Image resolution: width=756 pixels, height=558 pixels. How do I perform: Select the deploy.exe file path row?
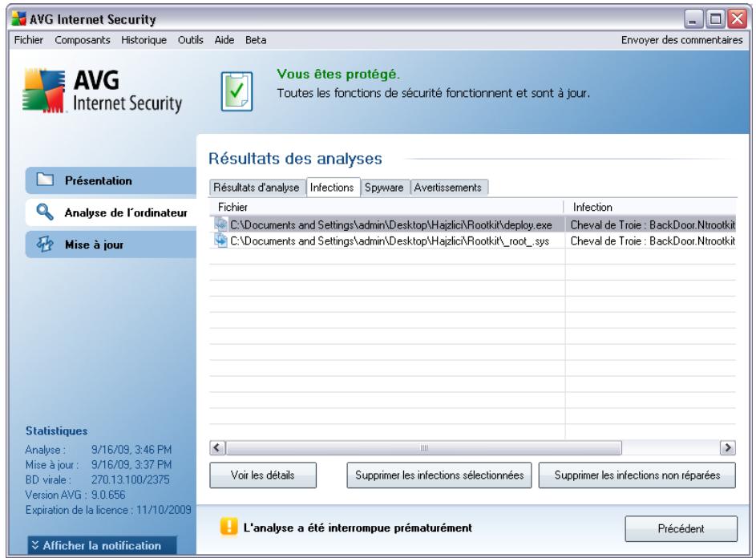pos(391,224)
